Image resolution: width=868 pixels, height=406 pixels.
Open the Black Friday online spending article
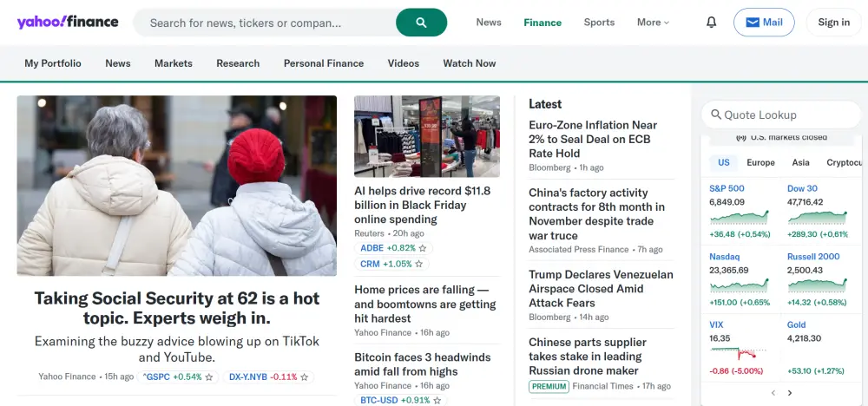(x=423, y=206)
